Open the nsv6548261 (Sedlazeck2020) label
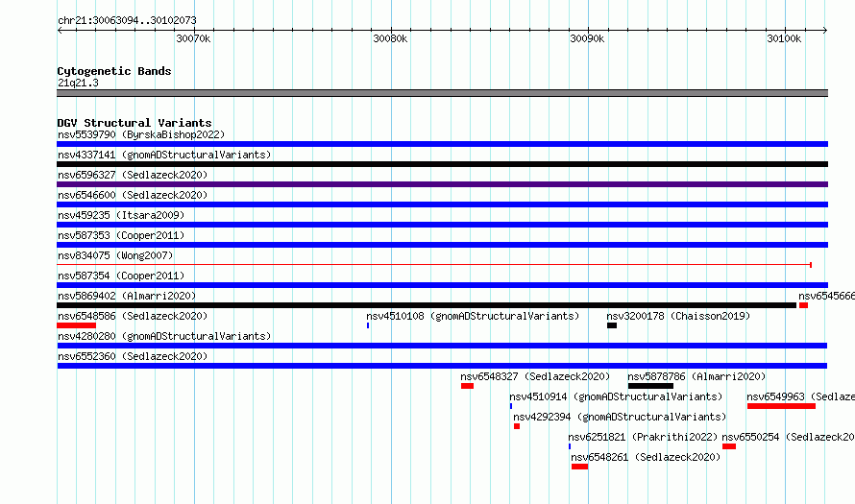This screenshot has height=504, width=855. (x=646, y=457)
